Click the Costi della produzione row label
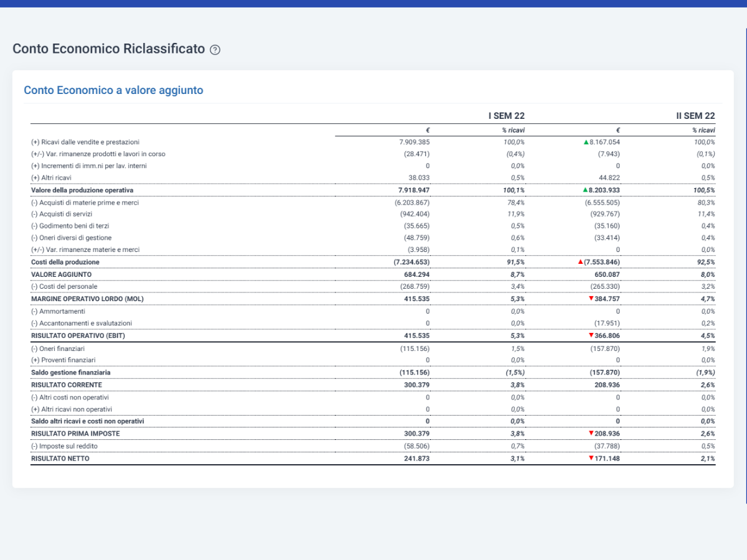 coord(65,262)
